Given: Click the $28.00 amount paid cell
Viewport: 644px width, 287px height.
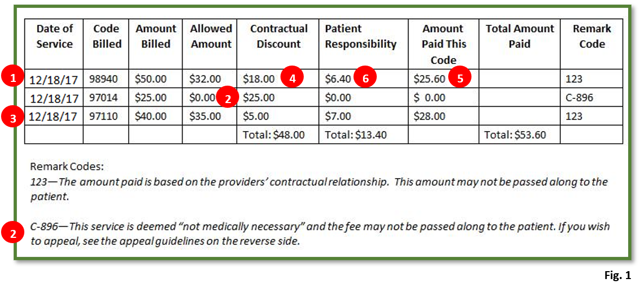Looking at the screenshot, I should point(430,116).
